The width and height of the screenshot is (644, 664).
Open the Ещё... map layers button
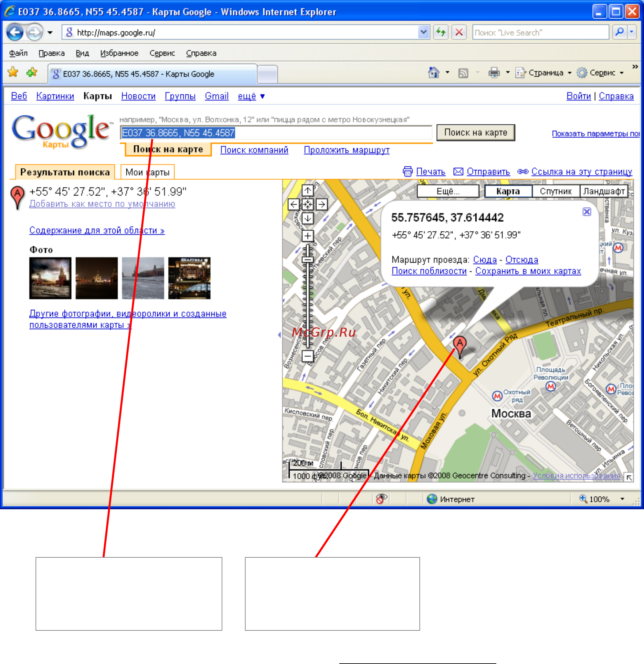point(448,191)
